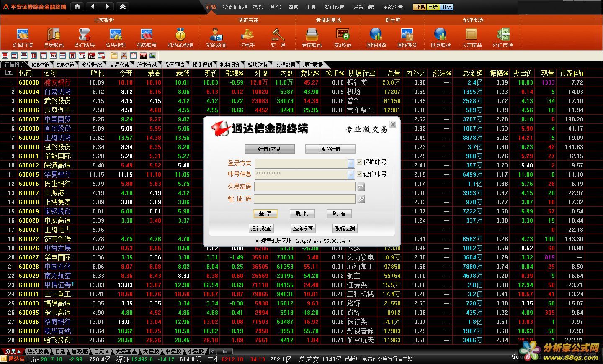The image size is (603, 364).
Task: Open the 强势股票 icon
Action: coord(147,38)
